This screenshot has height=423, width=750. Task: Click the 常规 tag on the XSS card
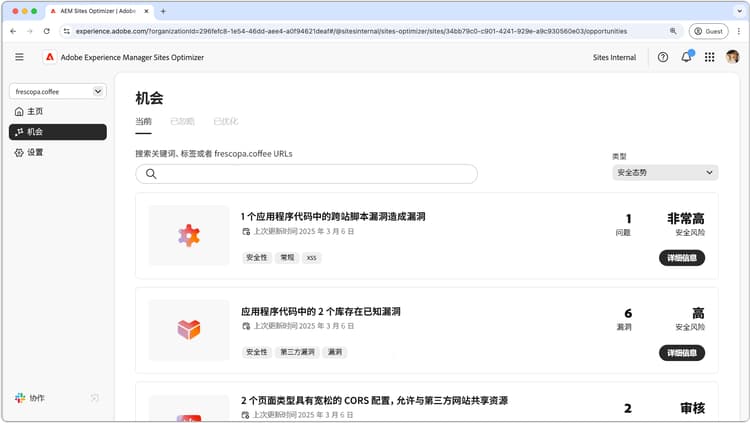pyautogui.click(x=287, y=258)
